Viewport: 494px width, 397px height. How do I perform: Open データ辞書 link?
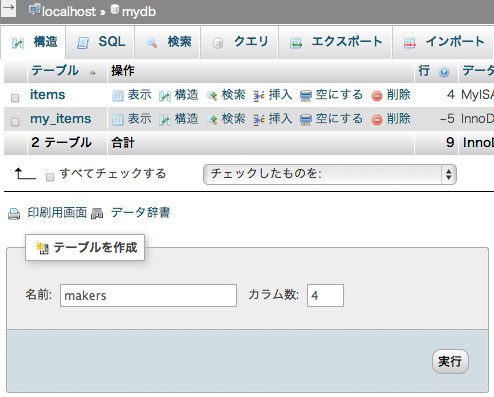(x=141, y=212)
